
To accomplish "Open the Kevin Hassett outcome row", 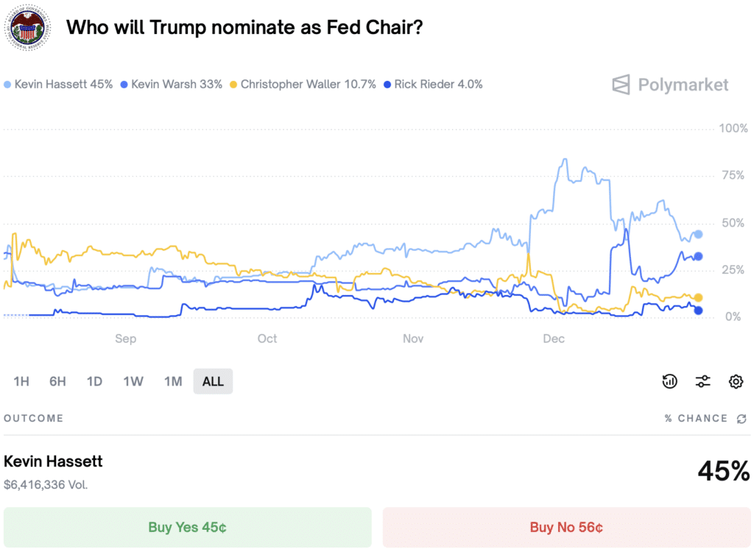I will (x=377, y=472).
